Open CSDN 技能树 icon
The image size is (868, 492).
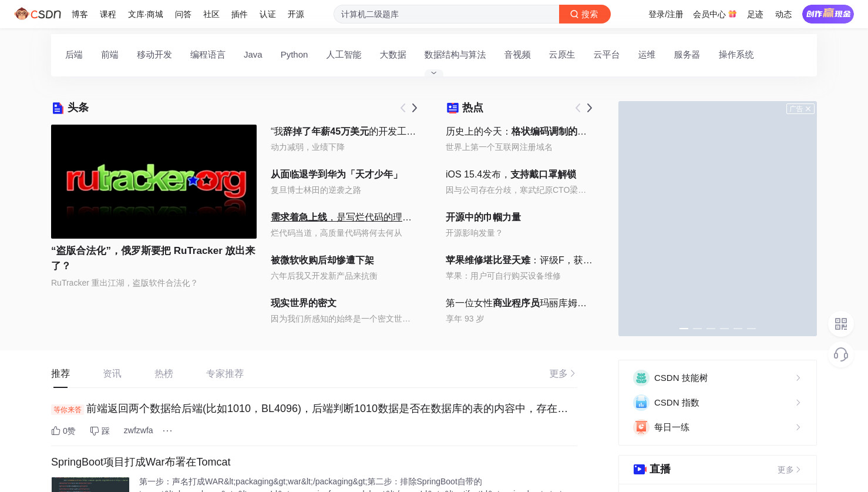[x=641, y=378]
